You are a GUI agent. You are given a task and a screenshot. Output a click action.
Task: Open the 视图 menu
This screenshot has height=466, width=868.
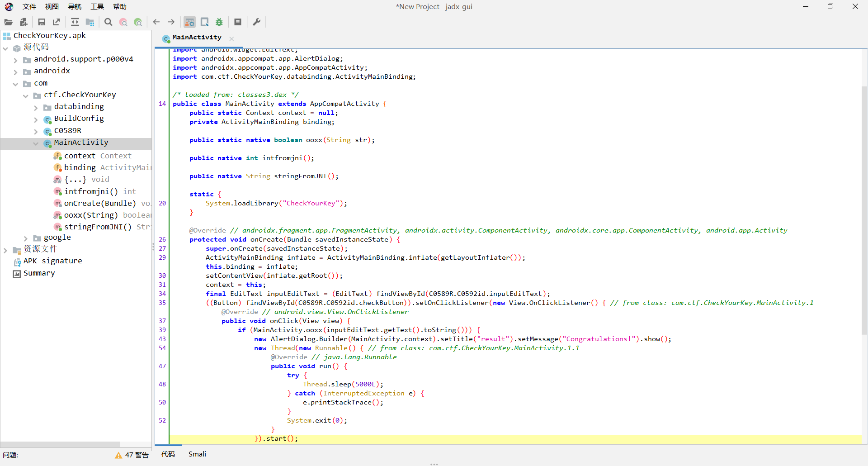tap(52, 6)
